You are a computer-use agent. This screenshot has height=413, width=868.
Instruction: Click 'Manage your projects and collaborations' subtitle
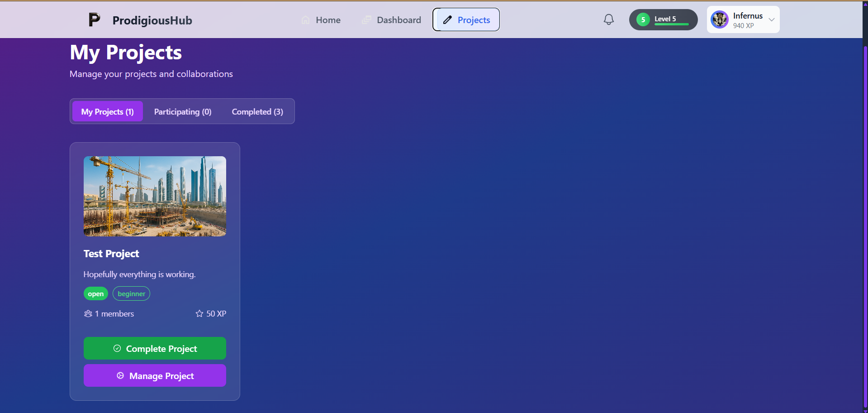151,74
